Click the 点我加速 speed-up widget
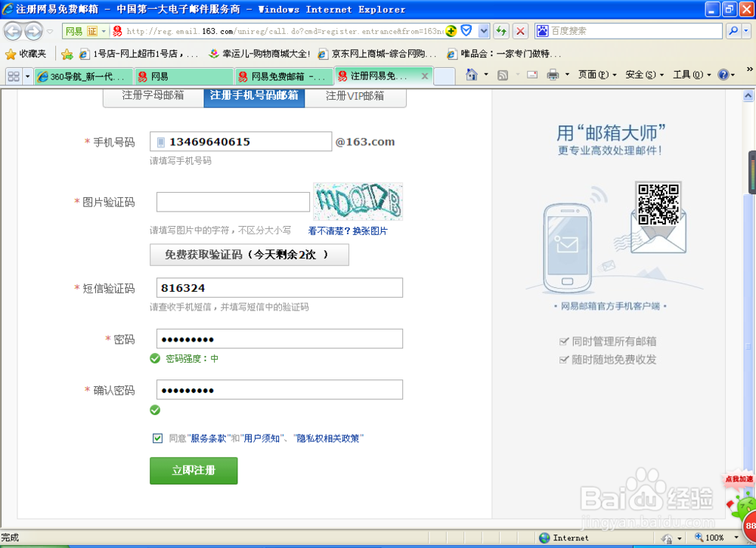Screen dimensions: 756x548 click(739, 478)
